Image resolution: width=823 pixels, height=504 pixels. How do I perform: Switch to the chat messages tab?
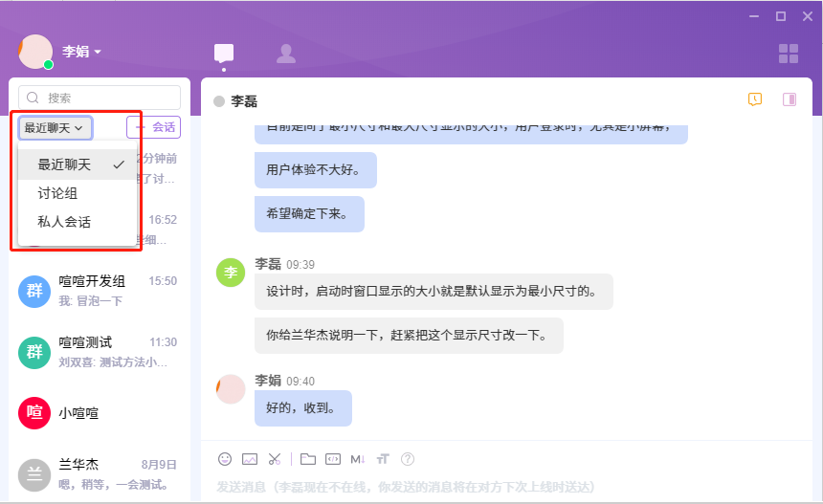[x=224, y=54]
